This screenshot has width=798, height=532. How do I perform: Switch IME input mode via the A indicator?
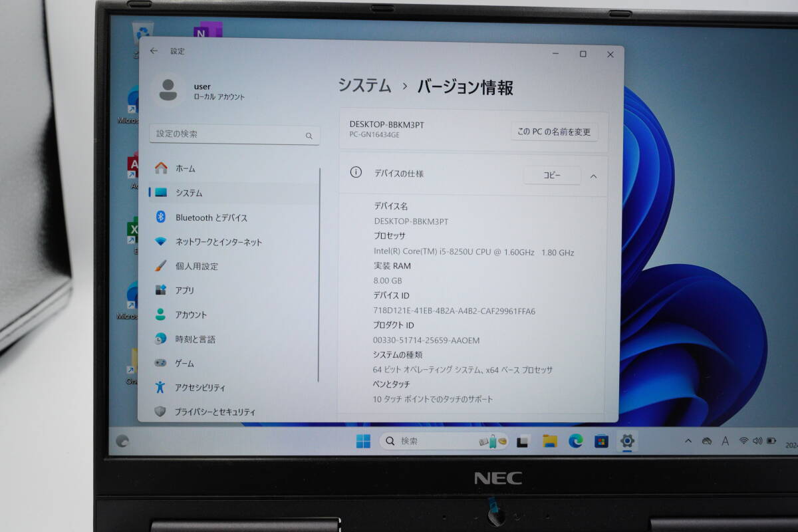point(726,440)
